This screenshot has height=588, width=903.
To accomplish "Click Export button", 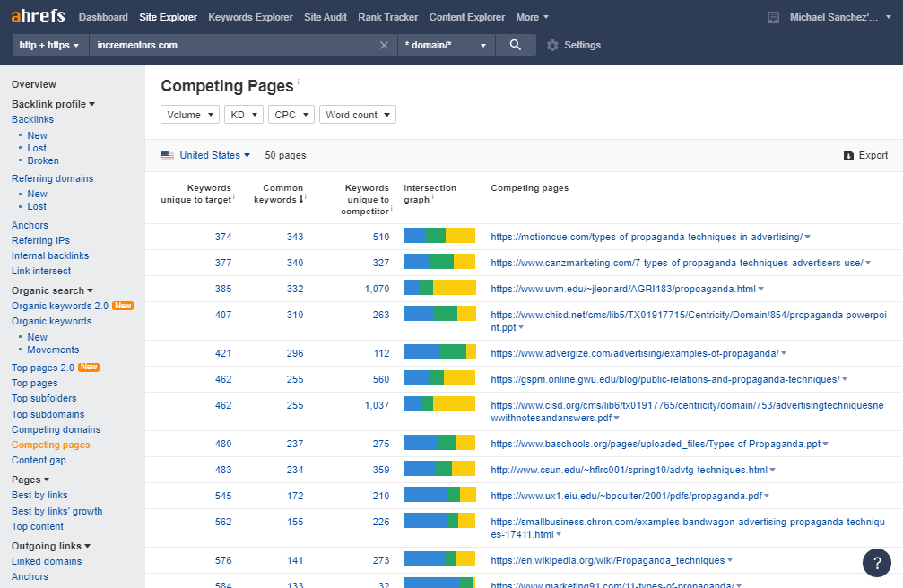I will tap(865, 155).
